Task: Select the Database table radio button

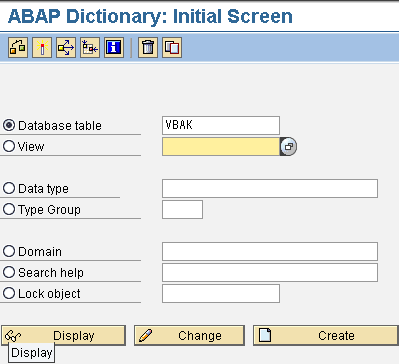Action: pyautogui.click(x=9, y=125)
